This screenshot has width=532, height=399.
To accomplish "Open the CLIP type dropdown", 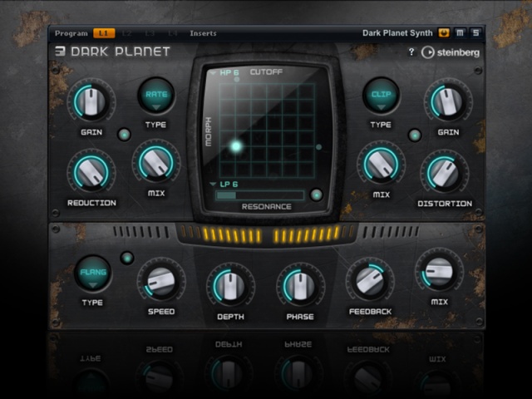I will [x=381, y=96].
